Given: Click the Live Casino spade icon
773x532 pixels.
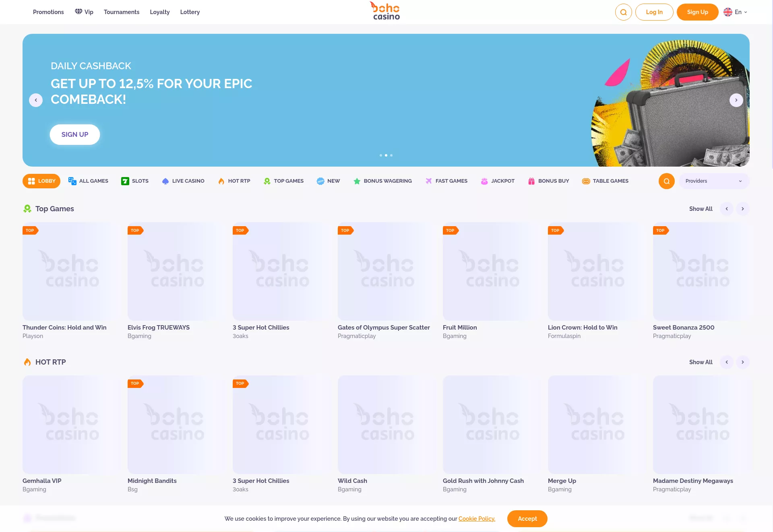Looking at the screenshot, I should click(x=165, y=181).
